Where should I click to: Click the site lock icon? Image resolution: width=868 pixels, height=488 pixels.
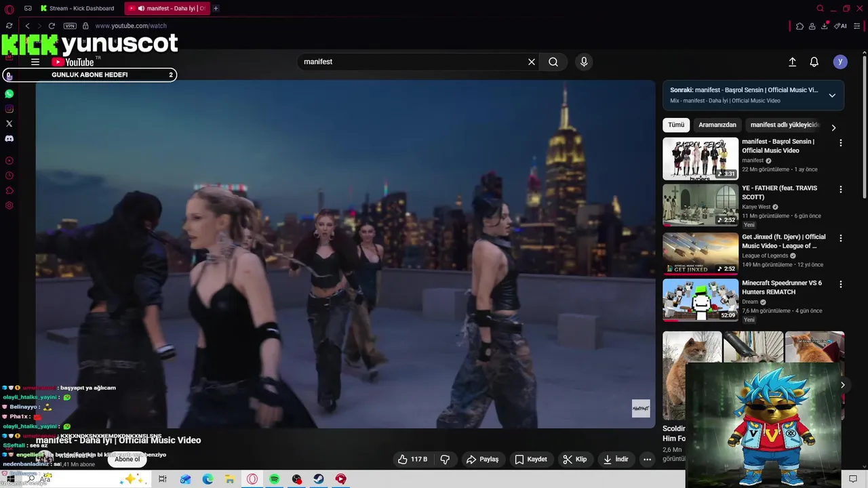pos(85,26)
